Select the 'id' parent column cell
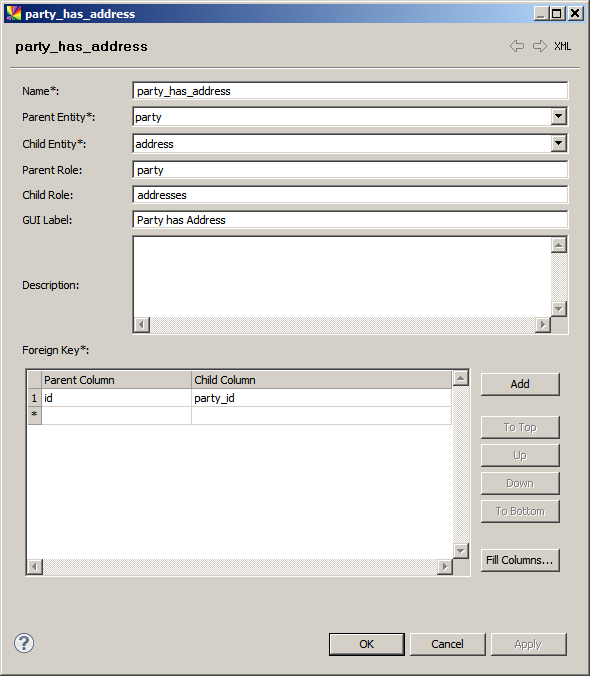 pyautogui.click(x=116, y=398)
